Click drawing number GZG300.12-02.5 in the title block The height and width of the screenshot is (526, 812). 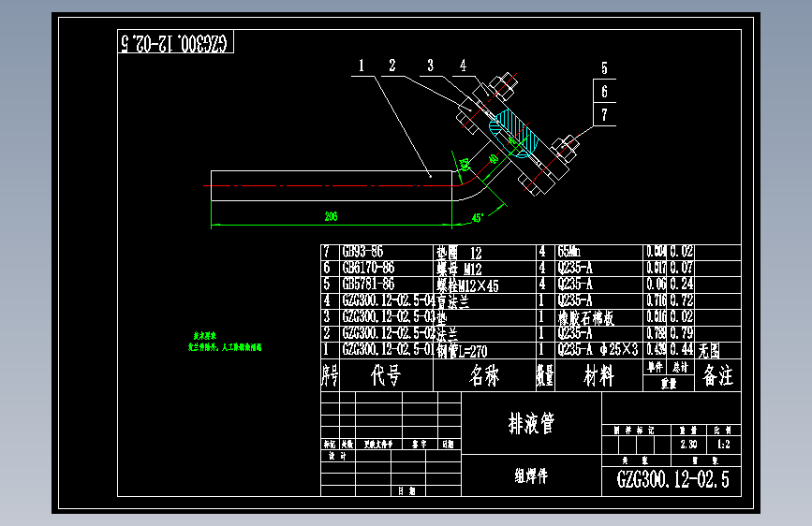[x=672, y=479]
